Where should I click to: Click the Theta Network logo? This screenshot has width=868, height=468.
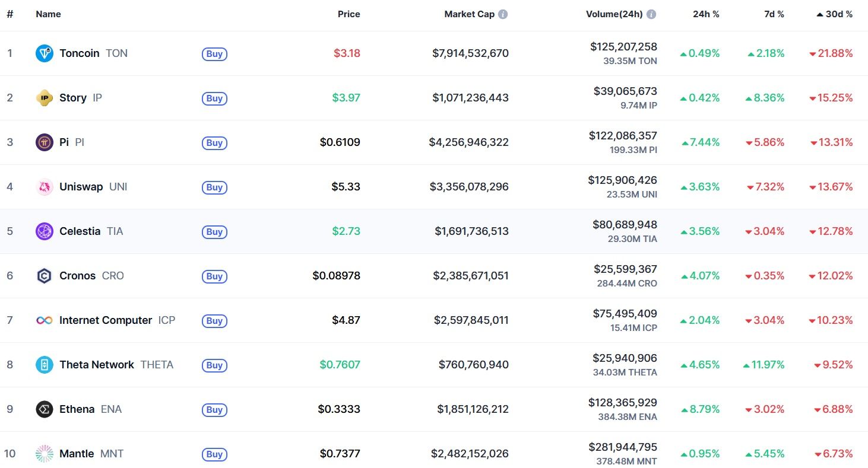click(45, 365)
